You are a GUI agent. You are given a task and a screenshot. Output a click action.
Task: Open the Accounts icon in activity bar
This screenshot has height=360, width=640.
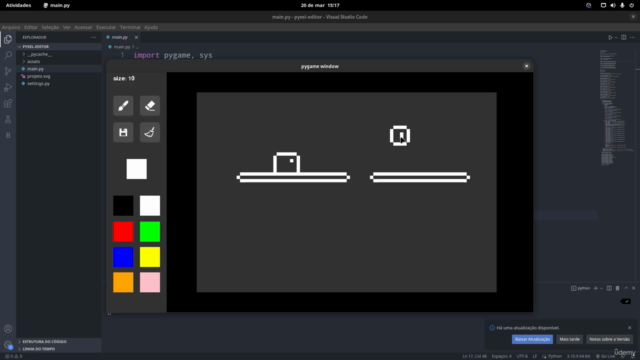8,329
